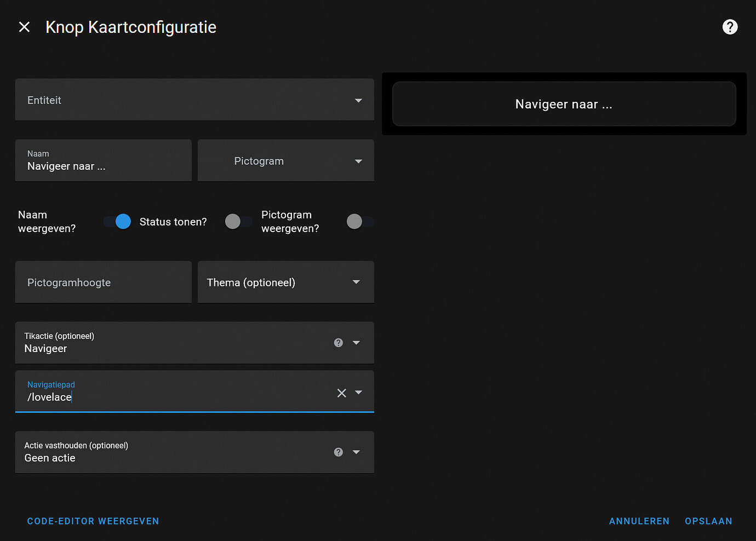This screenshot has height=541, width=756.
Task: Clear the Navigatiepad field using the X icon
Action: [341, 393]
